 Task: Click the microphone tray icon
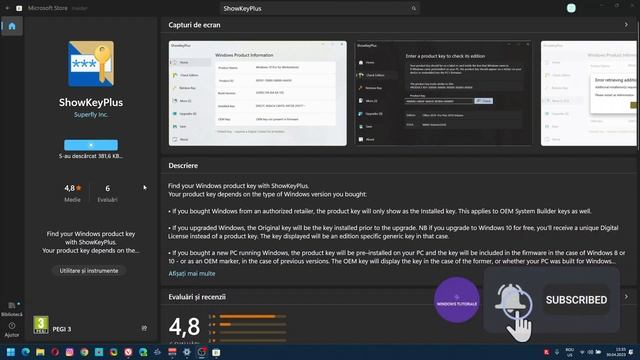tap(557, 352)
